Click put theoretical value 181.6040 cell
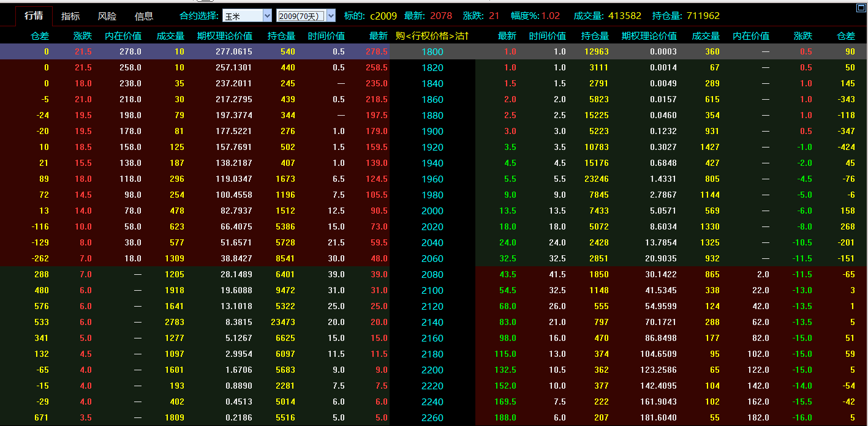 pyautogui.click(x=659, y=417)
